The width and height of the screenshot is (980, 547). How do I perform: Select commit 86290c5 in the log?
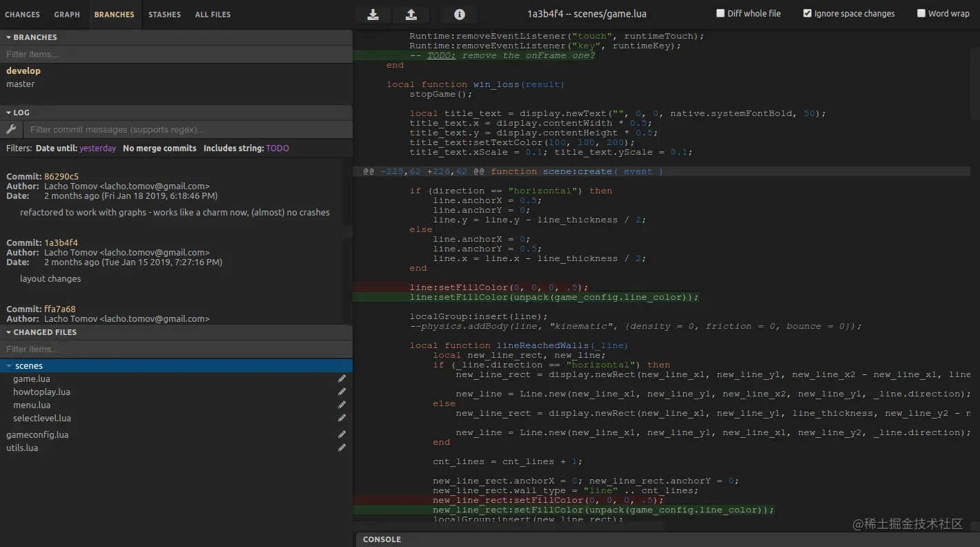point(61,176)
